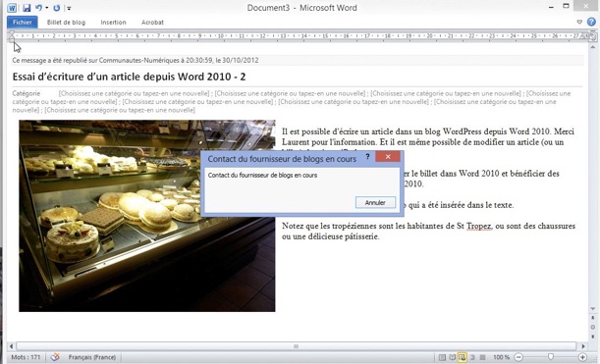Click the 100 % zoom level button

[x=501, y=357]
